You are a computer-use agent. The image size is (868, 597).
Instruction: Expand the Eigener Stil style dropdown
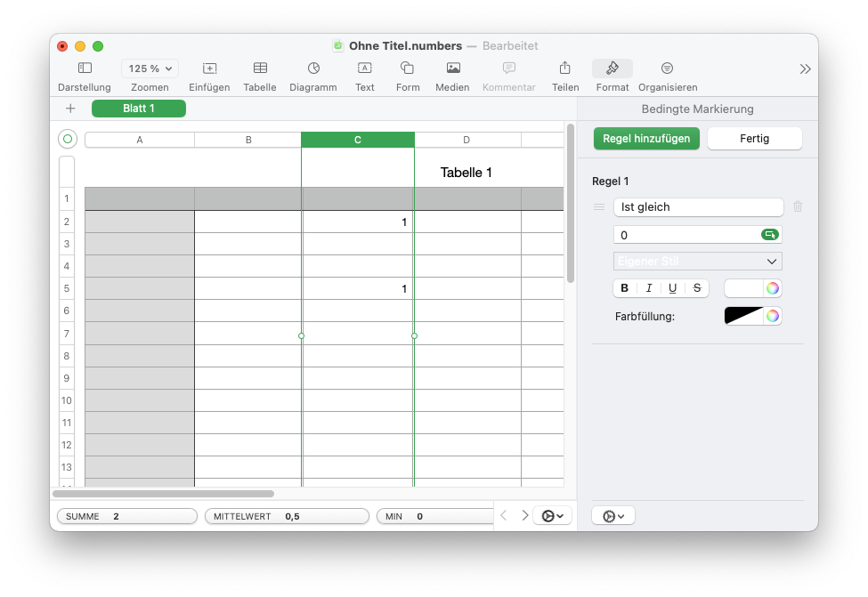[x=697, y=262]
